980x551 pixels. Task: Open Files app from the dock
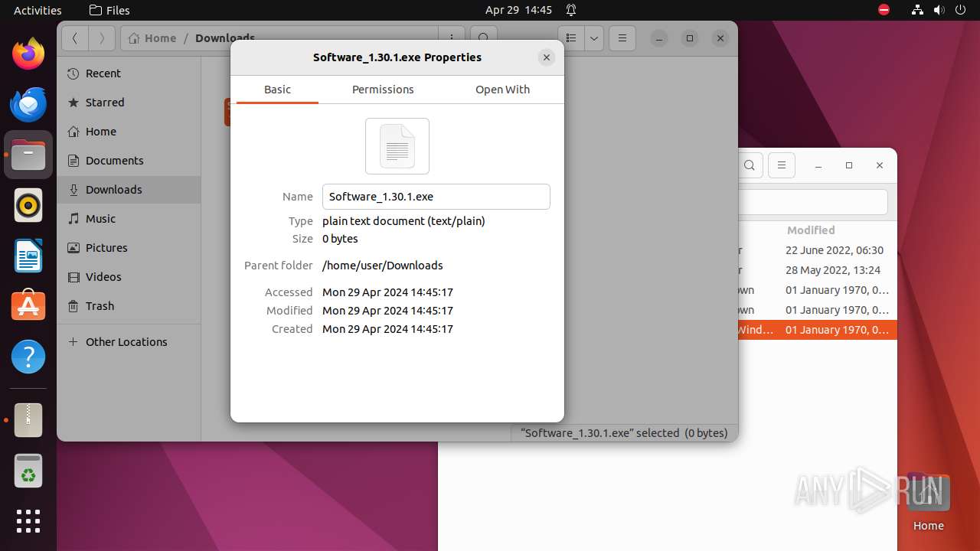pos(28,155)
